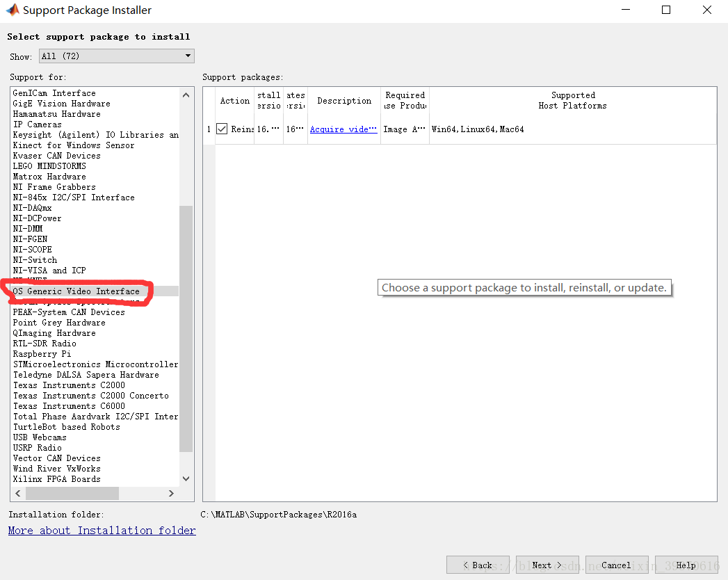Screen dimensions: 728x580
Task: Click the Next button
Action: (547, 565)
